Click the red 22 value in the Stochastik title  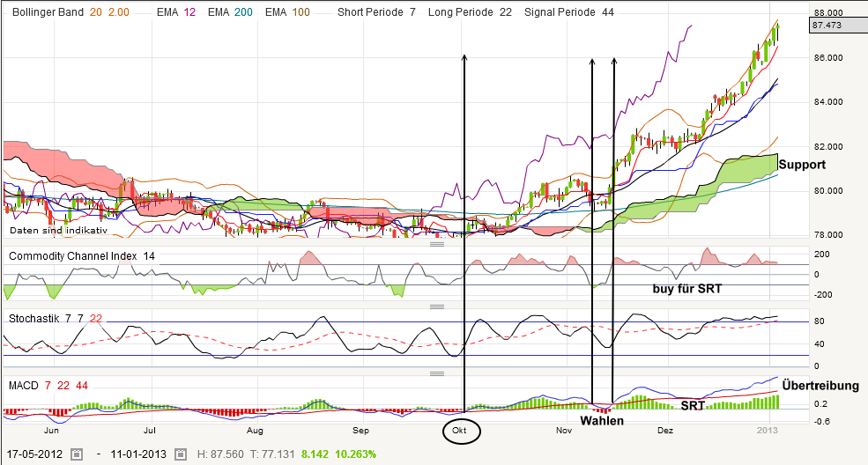(96, 319)
